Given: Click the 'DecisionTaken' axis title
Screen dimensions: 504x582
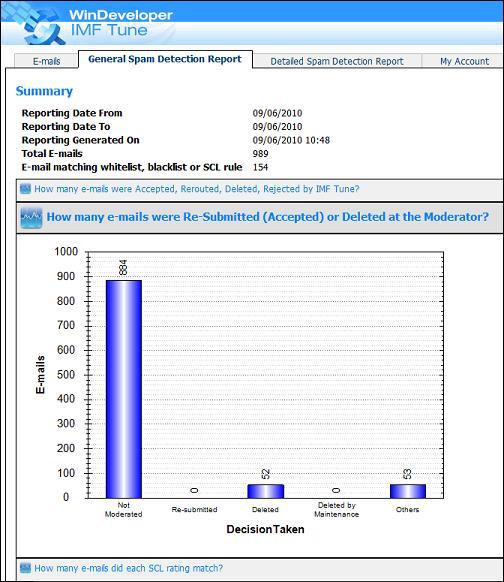Looking at the screenshot, I should [x=265, y=529].
